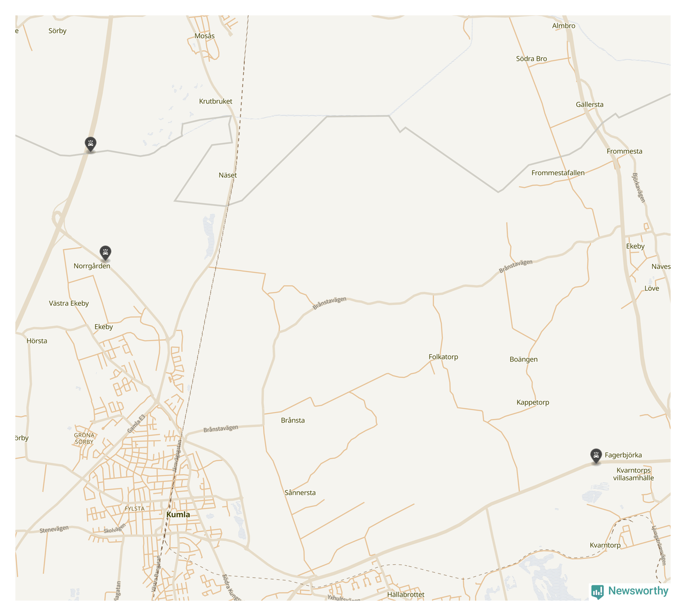Click the car marker on the northwest highway
This screenshot has width=686, height=616.
coord(91,144)
